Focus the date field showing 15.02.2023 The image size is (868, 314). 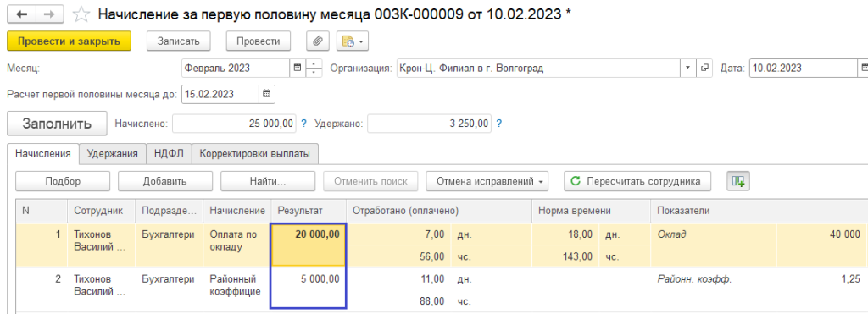click(x=220, y=94)
